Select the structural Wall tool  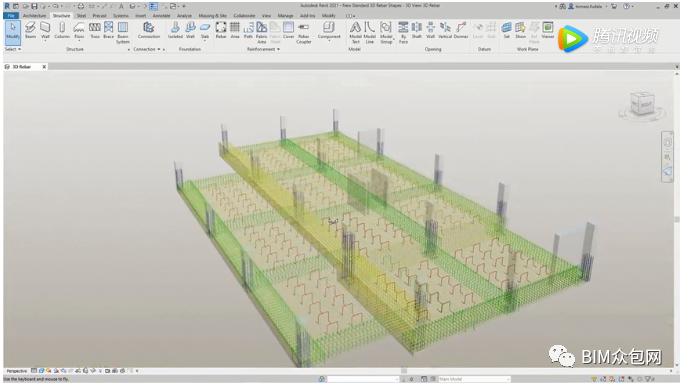[45, 31]
